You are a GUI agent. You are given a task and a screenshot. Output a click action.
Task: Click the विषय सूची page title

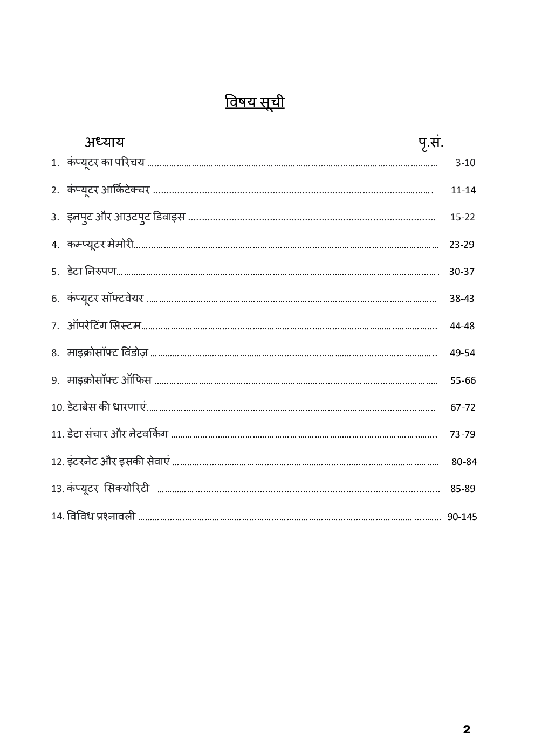point(255,101)
